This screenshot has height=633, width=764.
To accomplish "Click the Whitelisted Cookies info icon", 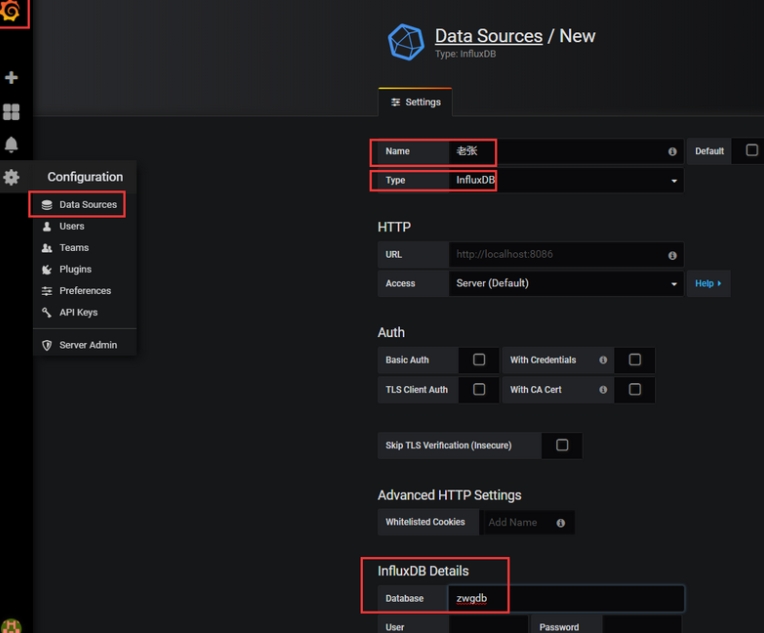I will pyautogui.click(x=561, y=523).
